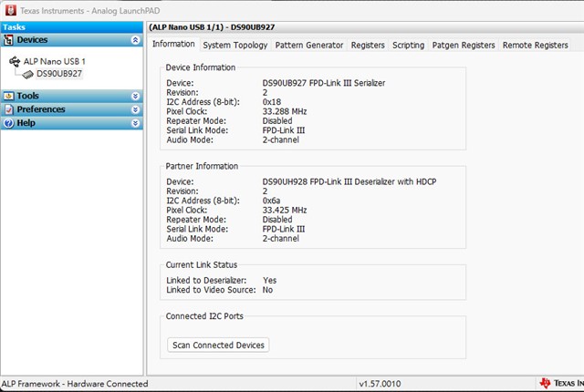Click the Analog LaunchPAD app icon in title bar
This screenshot has height=392, width=584.
point(11,10)
